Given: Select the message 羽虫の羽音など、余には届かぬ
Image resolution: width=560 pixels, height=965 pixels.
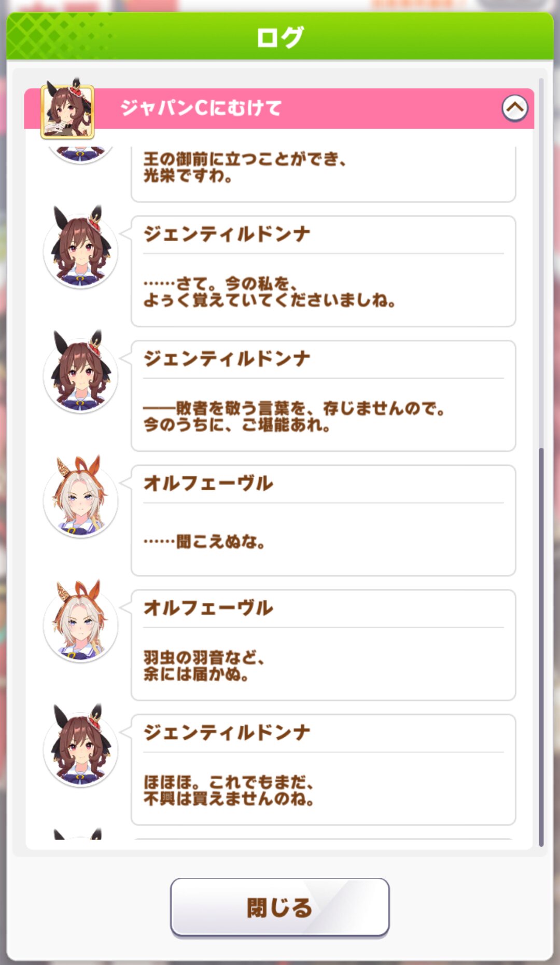Looking at the screenshot, I should tap(323, 645).
